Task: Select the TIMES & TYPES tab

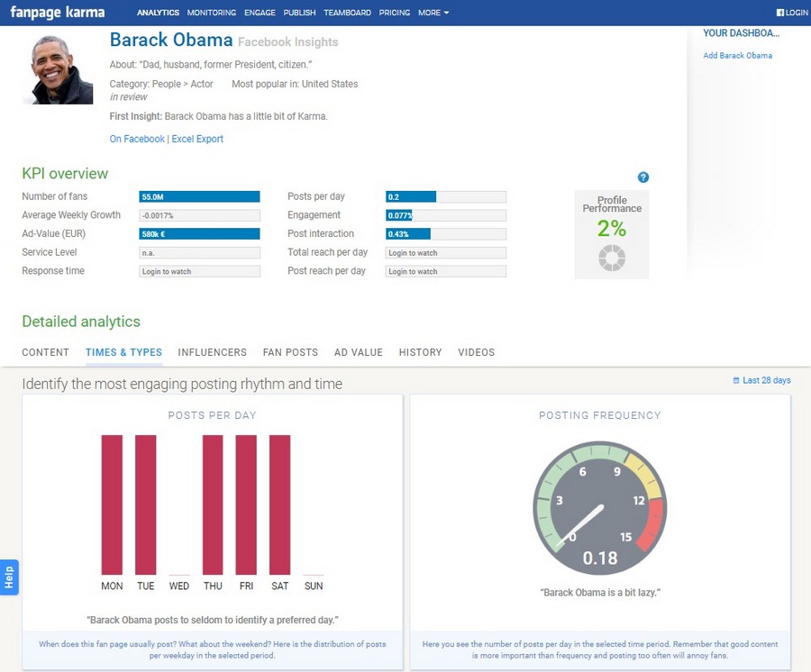Action: click(123, 352)
